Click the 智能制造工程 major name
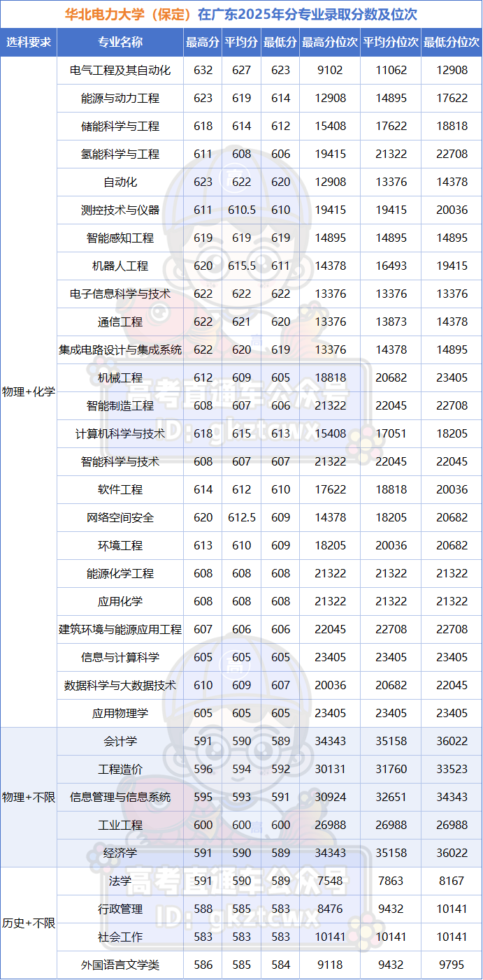Screen dimensions: 483x980 [x=120, y=405]
